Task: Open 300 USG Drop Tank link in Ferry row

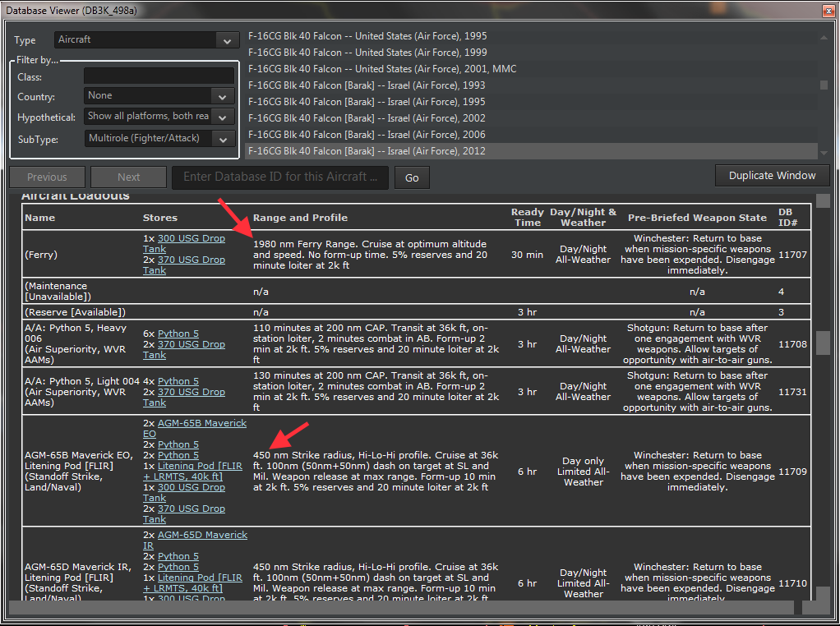Action: 184,244
